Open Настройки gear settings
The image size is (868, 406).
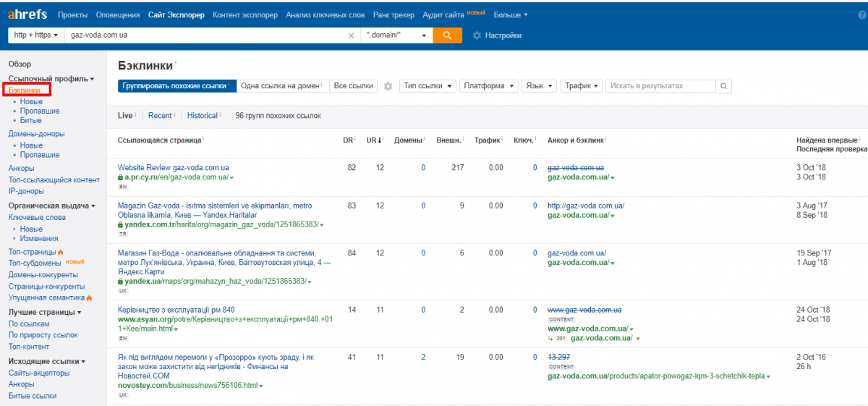pos(497,35)
